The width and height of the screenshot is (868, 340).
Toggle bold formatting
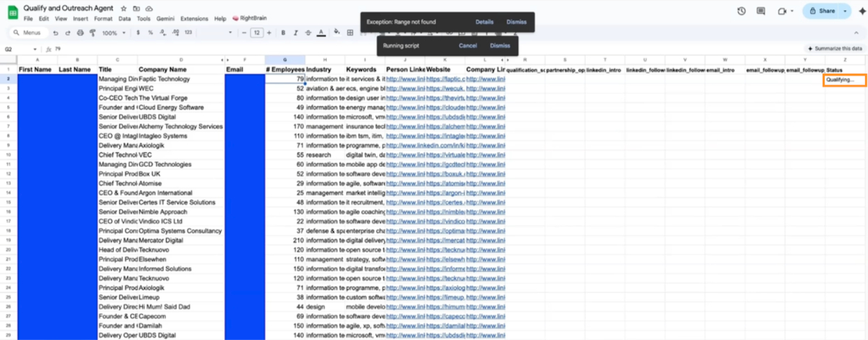point(284,33)
